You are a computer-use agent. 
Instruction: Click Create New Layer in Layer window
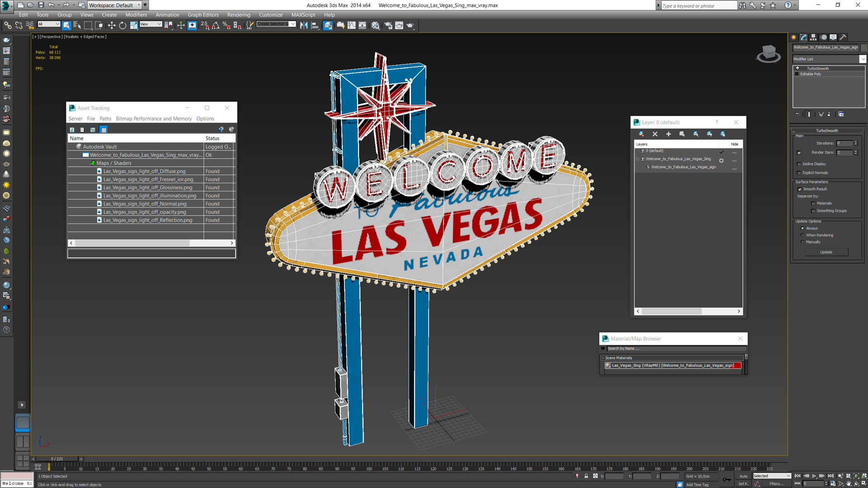pos(641,134)
